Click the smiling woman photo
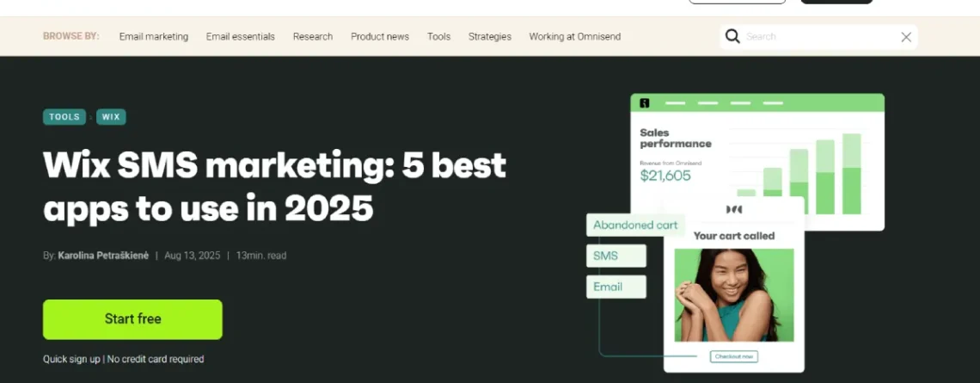980x383 pixels. [x=734, y=294]
